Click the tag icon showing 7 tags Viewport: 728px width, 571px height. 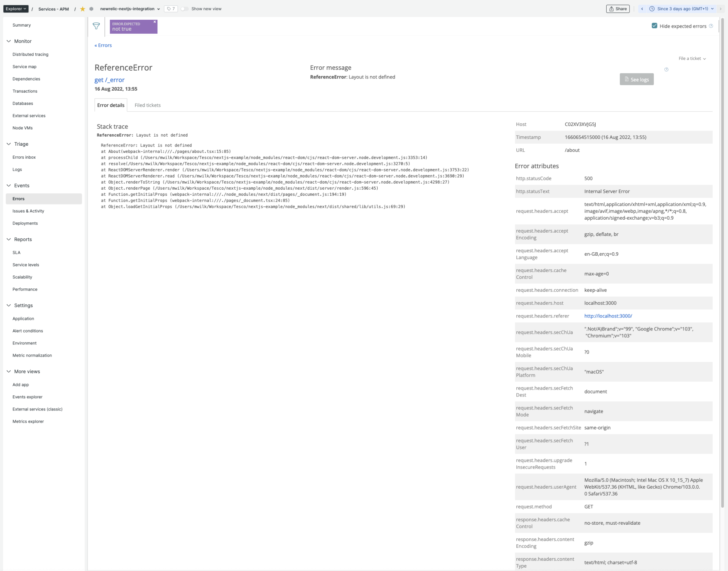coord(171,8)
